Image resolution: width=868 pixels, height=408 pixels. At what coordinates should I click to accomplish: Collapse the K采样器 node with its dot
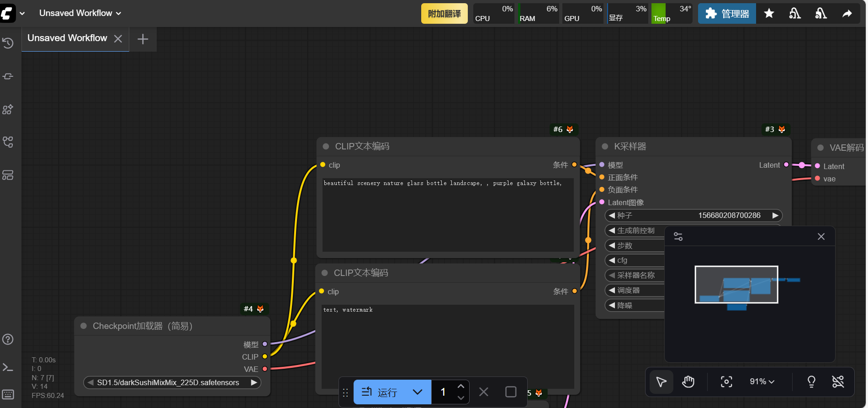point(605,147)
